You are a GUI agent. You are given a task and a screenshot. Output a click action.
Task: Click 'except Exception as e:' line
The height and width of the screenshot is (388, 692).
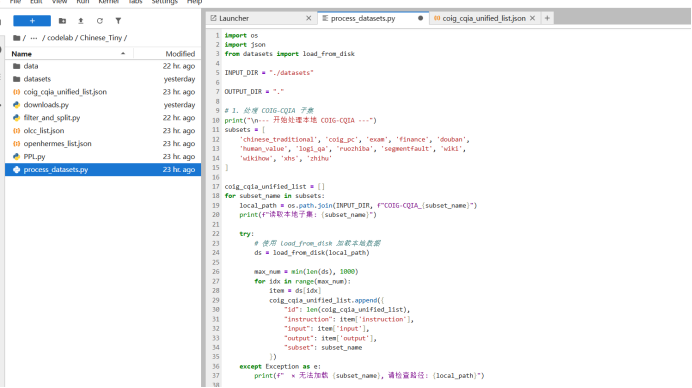tap(280, 366)
